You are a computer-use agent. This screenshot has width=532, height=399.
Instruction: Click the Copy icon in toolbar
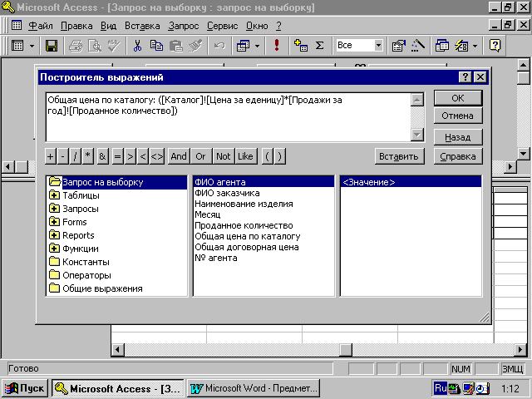tap(156, 46)
